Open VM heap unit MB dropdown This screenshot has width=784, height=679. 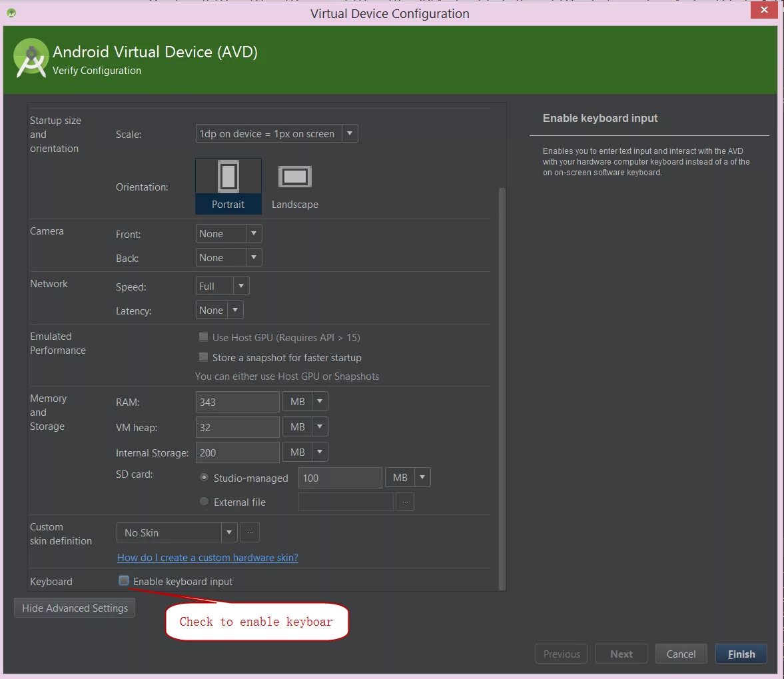pos(306,427)
